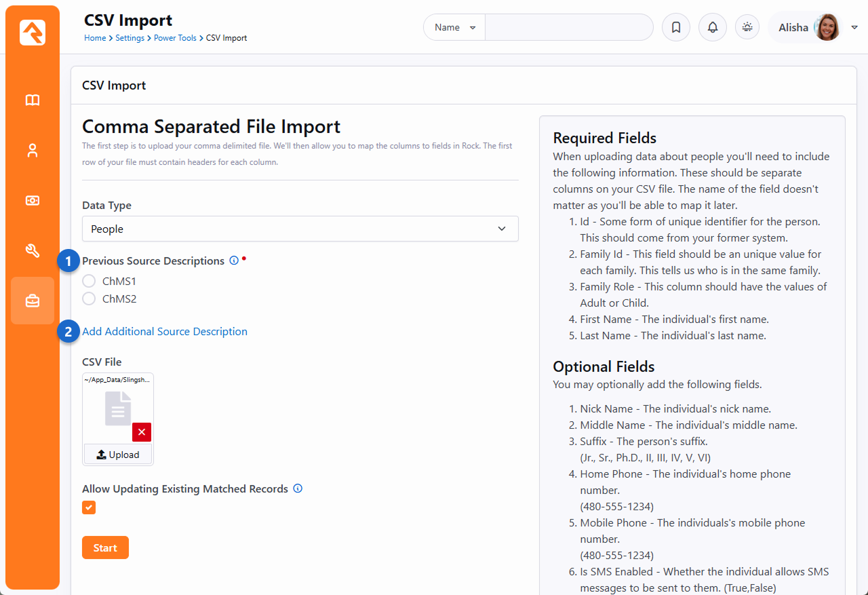Click the bookmark icon in header
Viewport: 868px width, 595px height.
(675, 28)
